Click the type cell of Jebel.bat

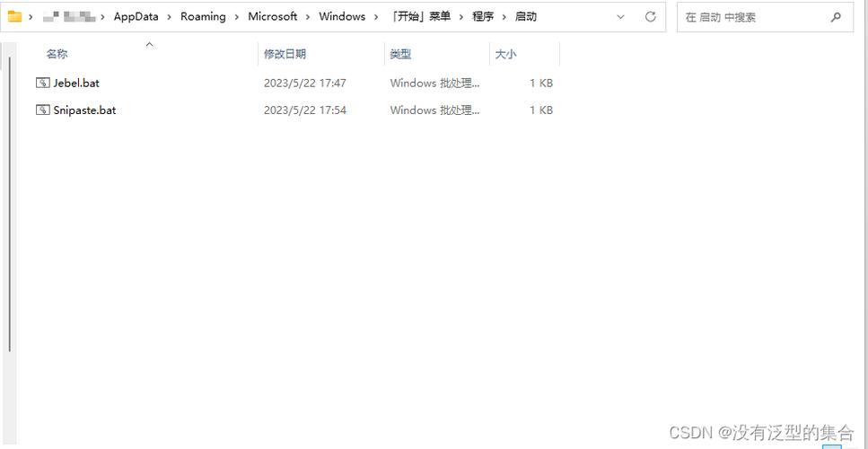click(x=434, y=83)
